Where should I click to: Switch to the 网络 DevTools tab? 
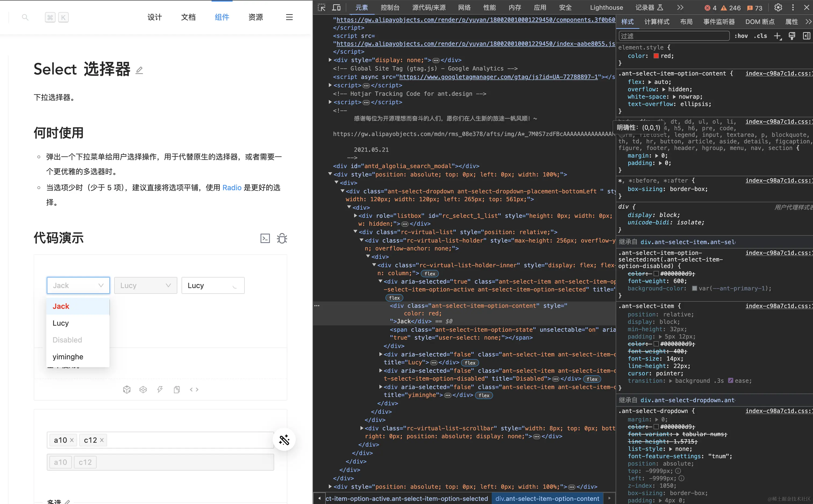click(x=464, y=7)
